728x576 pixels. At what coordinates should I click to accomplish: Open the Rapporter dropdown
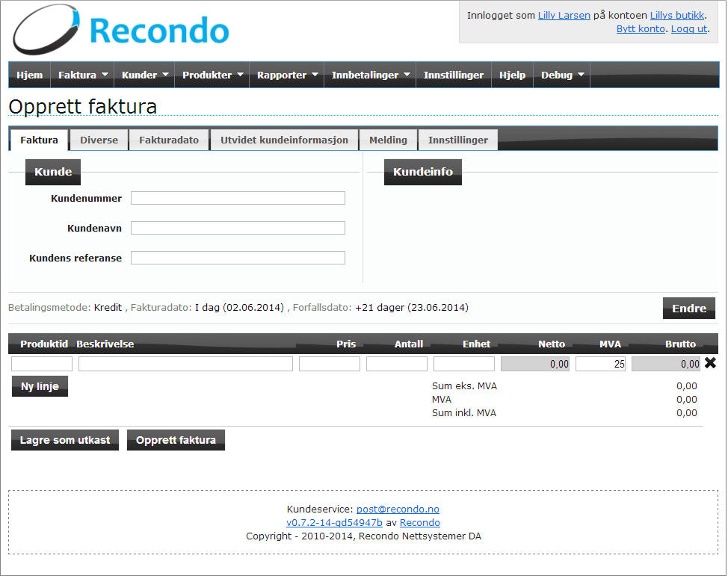tap(288, 75)
